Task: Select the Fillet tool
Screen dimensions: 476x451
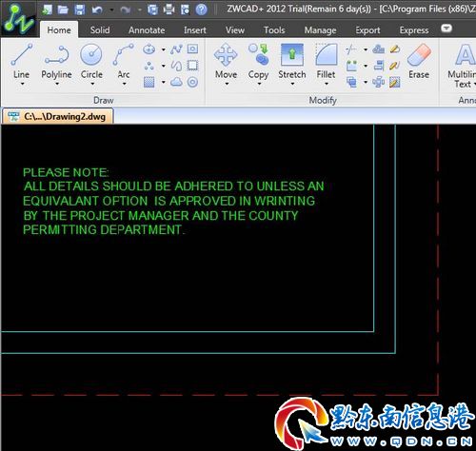Action: click(326, 60)
